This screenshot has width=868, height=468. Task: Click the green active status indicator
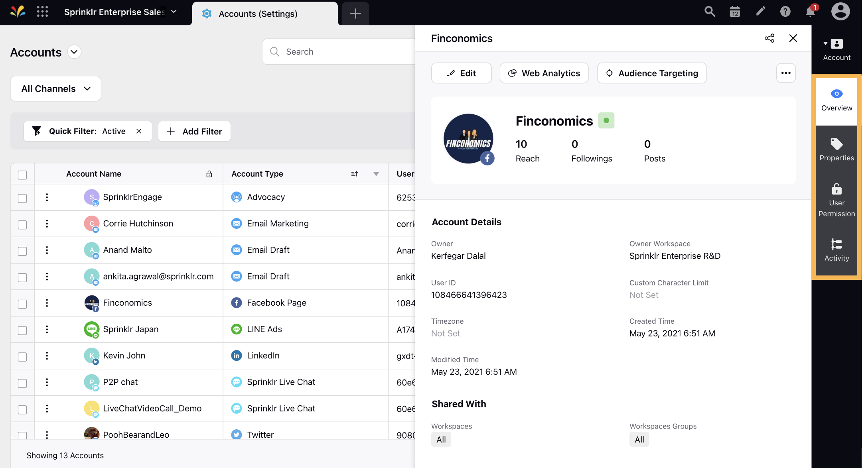606,120
